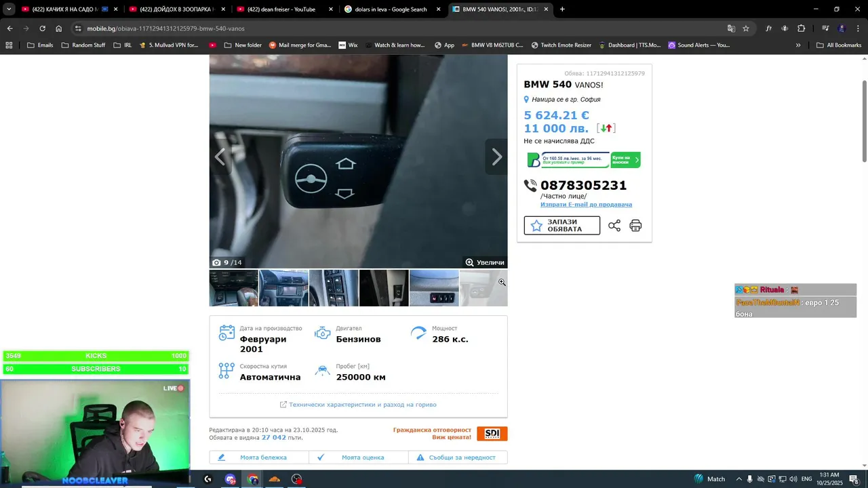Viewport: 868px width, 488px height.
Task: Open the installment purchase banner
Action: click(x=584, y=160)
